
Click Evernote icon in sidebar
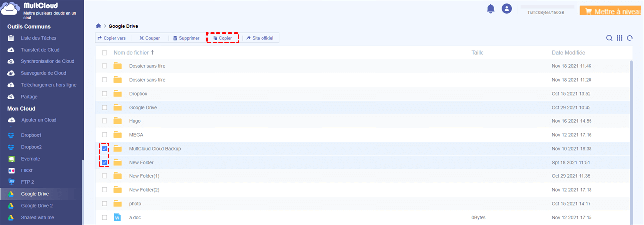(11, 159)
